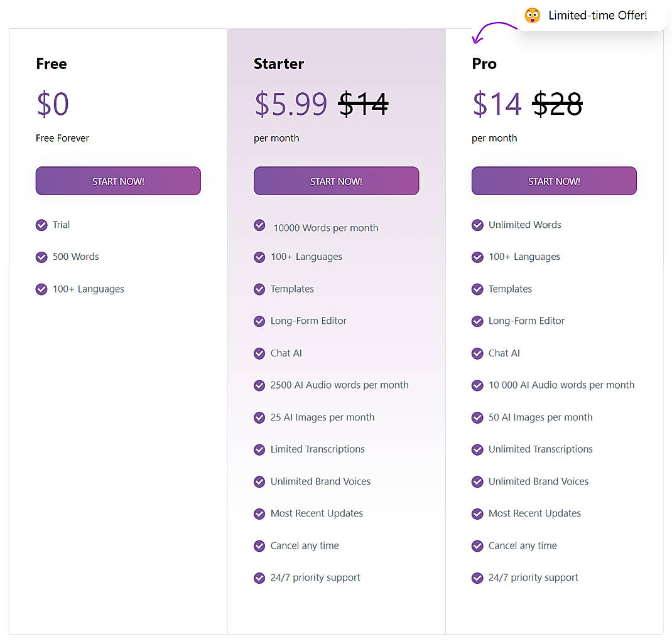Image resolution: width=672 pixels, height=644 pixels.
Task: Click the Trial feature text
Action: tap(62, 225)
